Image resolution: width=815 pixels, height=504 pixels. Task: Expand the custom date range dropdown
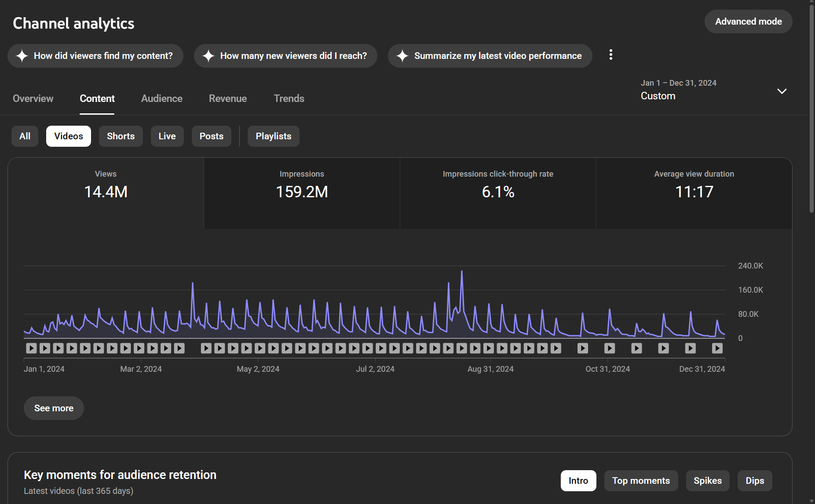coord(782,91)
